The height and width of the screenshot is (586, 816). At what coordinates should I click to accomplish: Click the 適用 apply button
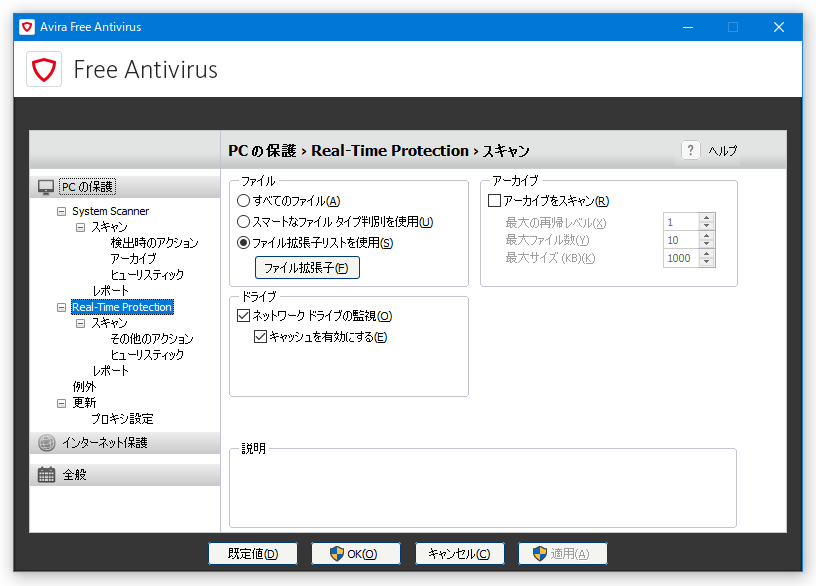[x=563, y=554]
